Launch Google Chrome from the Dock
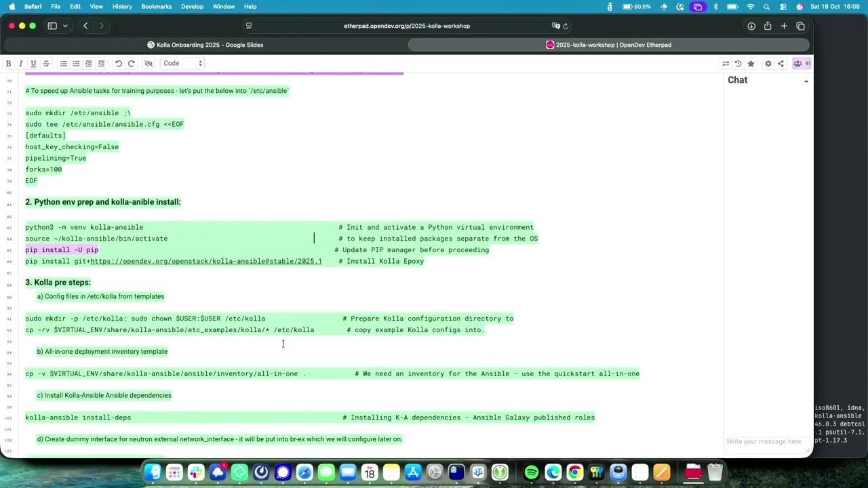This screenshot has width=868, height=488. [x=574, y=472]
